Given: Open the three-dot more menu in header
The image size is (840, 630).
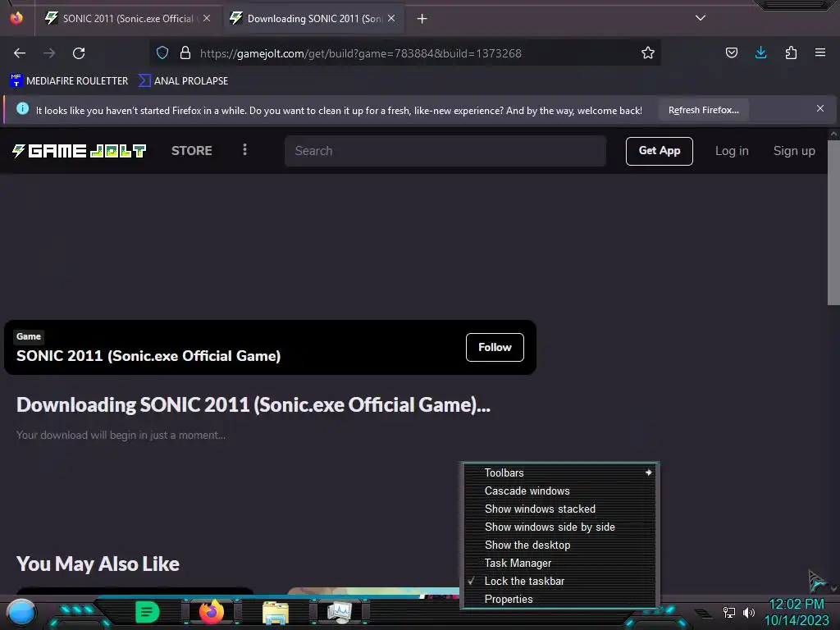Looking at the screenshot, I should click(244, 149).
